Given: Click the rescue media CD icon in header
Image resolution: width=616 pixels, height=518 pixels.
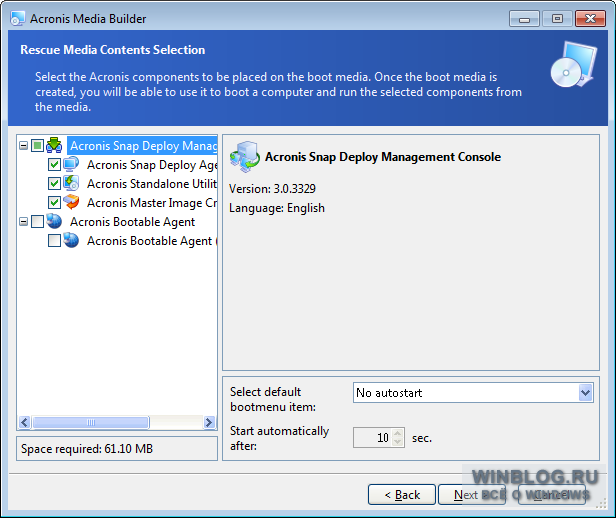Looking at the screenshot, I should pos(573,65).
